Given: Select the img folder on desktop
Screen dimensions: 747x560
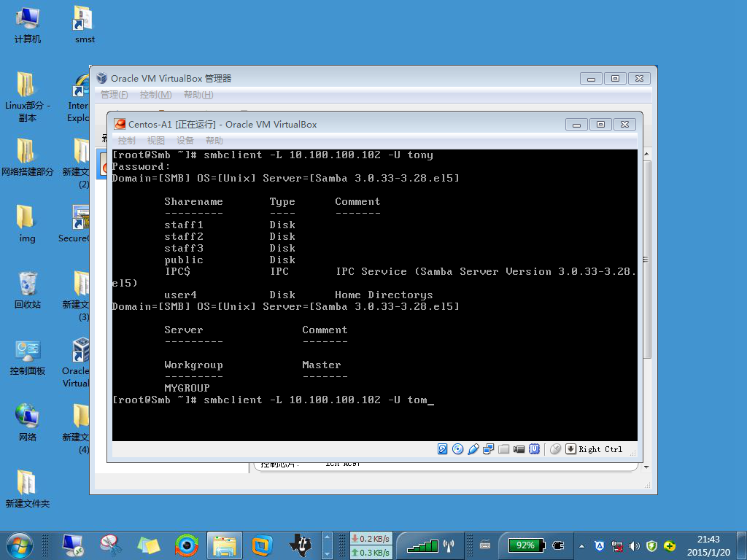Looking at the screenshot, I should pos(27,223).
